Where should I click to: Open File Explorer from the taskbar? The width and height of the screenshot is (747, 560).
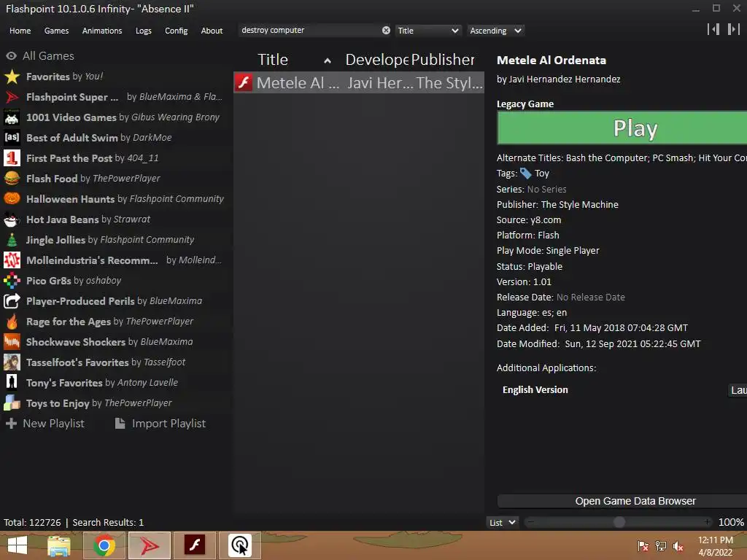(x=59, y=545)
